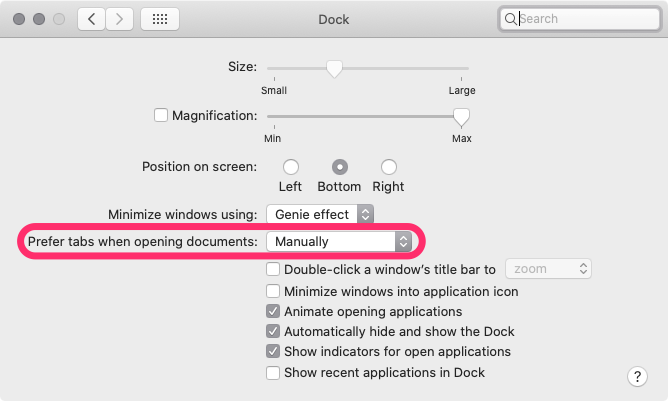This screenshot has height=401, width=668.
Task: Open the title bar zoom dropdown
Action: (x=549, y=269)
